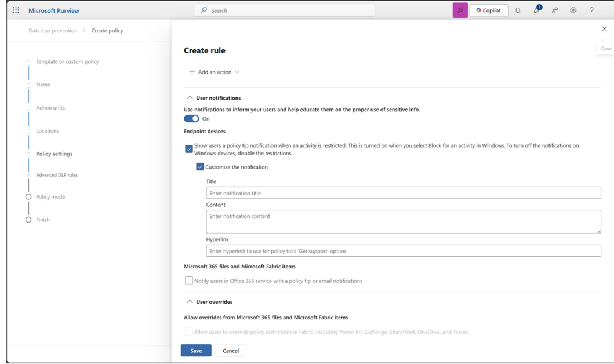Select the Policy settings step circle

tap(28, 154)
